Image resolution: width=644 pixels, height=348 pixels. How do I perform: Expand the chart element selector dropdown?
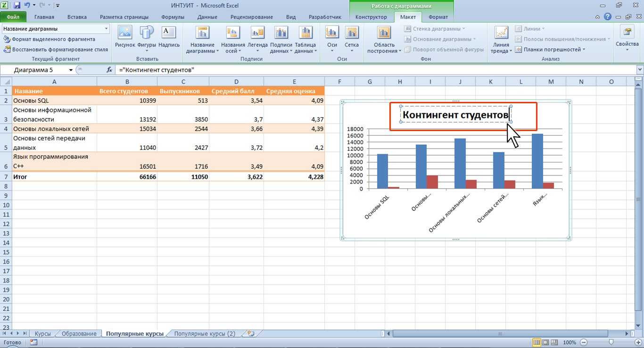point(106,29)
